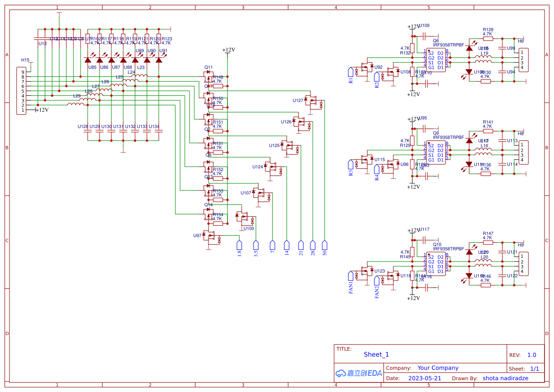Screen dimensions: 554x392
Task: Click the REV 1.0 field
Action: [x=533, y=355]
